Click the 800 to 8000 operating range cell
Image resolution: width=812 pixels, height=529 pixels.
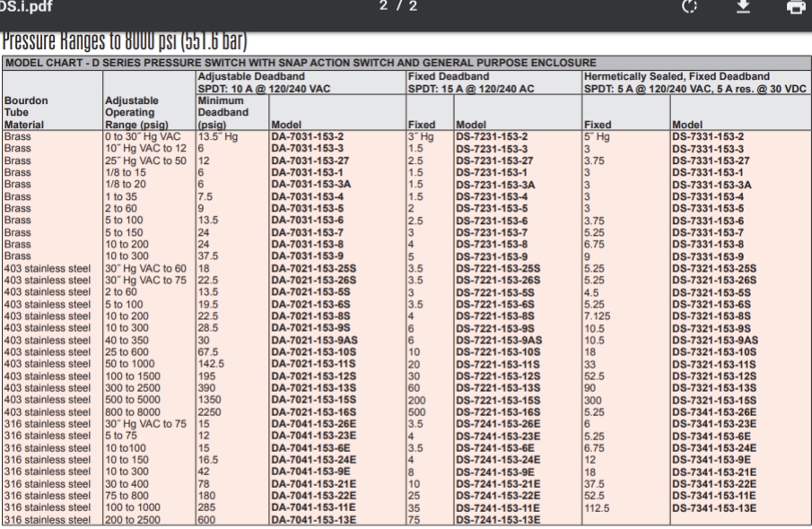click(134, 411)
